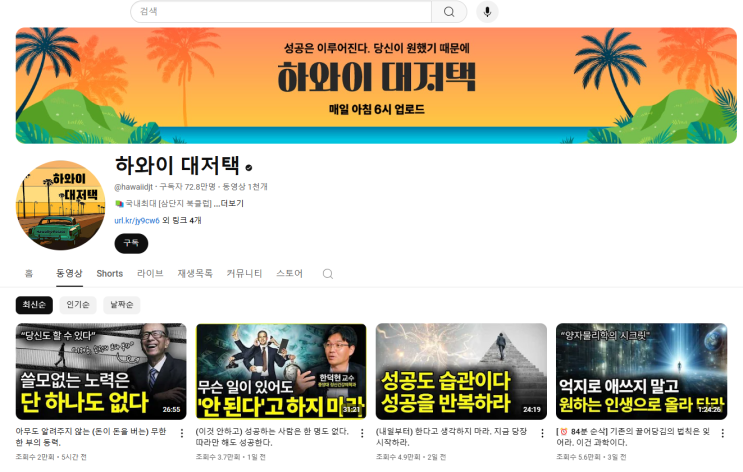Select the 동영상 tab
Image resolution: width=743 pixels, height=472 pixels.
[x=69, y=273]
